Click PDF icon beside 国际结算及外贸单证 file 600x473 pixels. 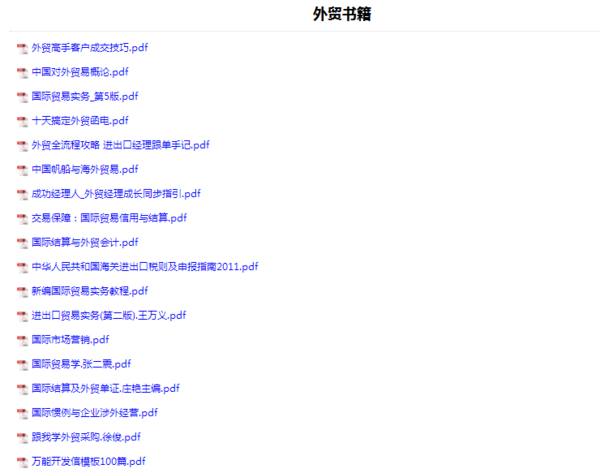(22, 389)
